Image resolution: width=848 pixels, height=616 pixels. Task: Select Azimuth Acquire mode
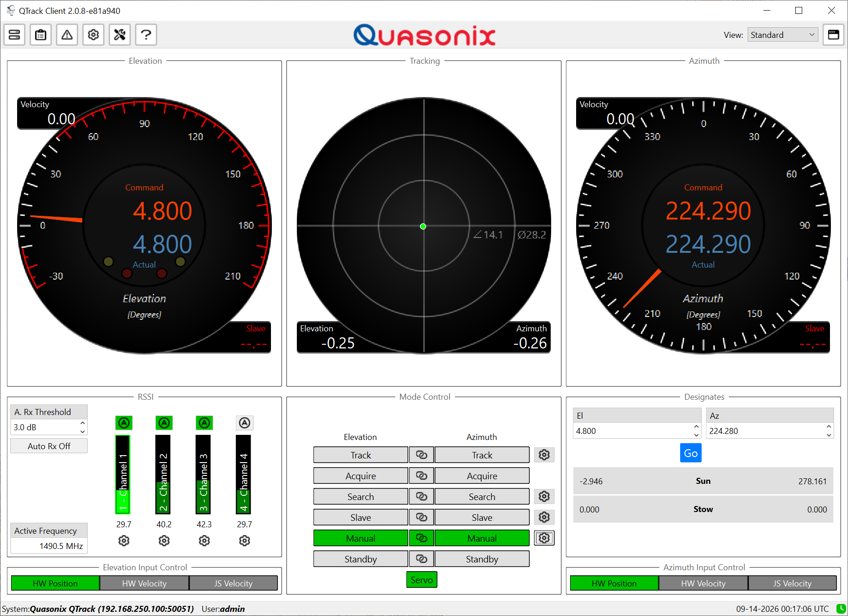[482, 476]
